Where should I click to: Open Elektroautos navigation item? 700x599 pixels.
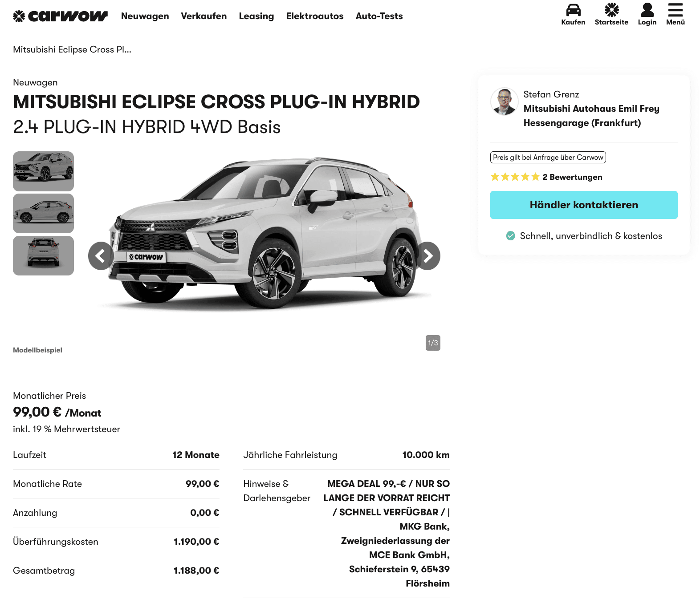point(315,16)
